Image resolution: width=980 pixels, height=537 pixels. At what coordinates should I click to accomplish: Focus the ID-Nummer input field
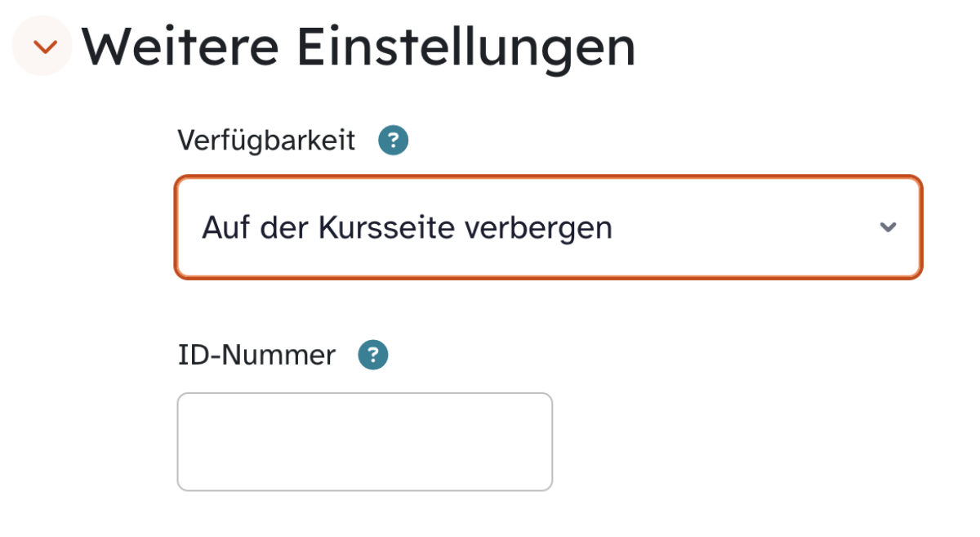click(364, 441)
